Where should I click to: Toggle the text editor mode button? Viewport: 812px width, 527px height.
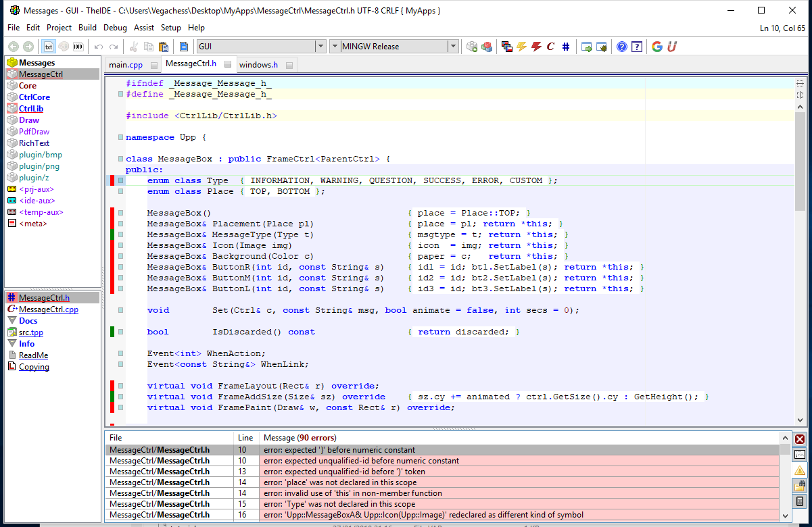(49, 47)
